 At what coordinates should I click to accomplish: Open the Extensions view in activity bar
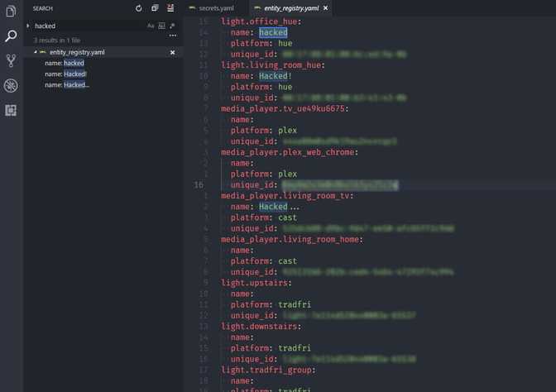click(x=11, y=110)
